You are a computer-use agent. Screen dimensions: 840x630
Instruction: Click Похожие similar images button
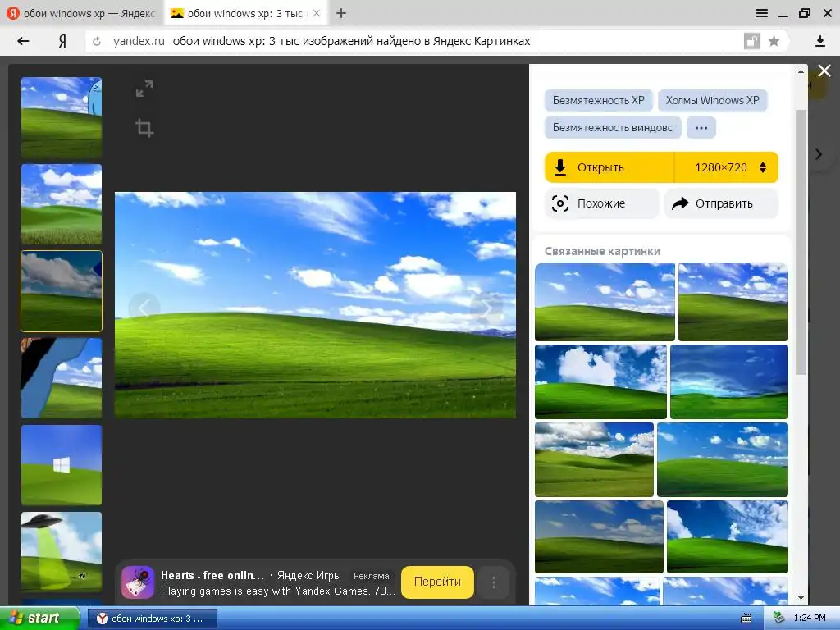click(601, 203)
